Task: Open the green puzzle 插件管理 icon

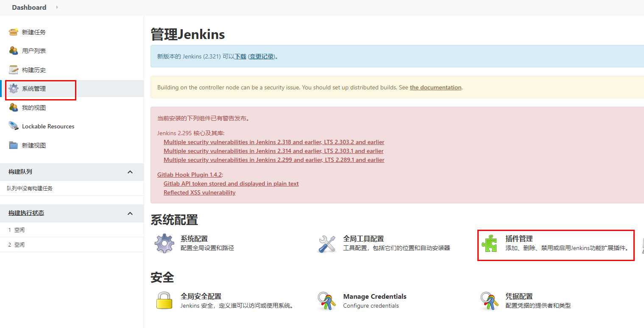Action: [x=489, y=244]
